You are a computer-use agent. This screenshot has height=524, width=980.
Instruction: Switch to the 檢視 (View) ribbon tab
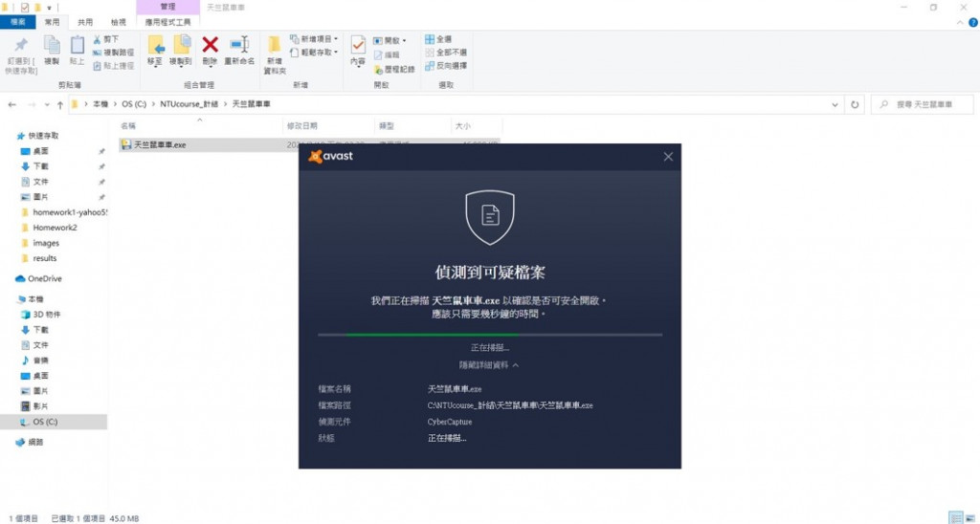118,22
